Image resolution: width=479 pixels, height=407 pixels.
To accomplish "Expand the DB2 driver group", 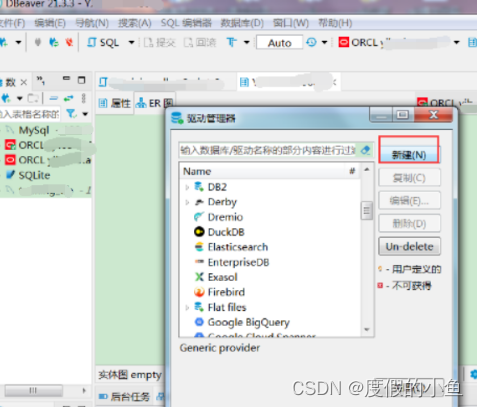I will click(x=187, y=187).
